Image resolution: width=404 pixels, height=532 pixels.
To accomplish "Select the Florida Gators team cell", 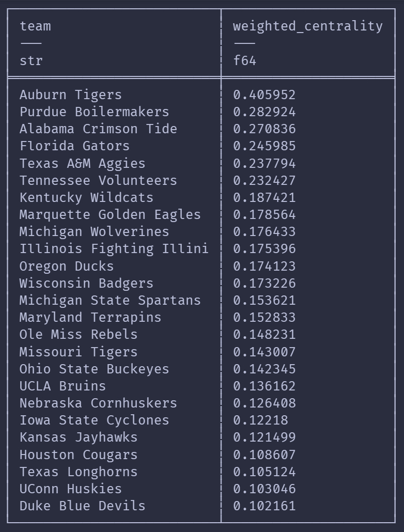I will point(74,146).
